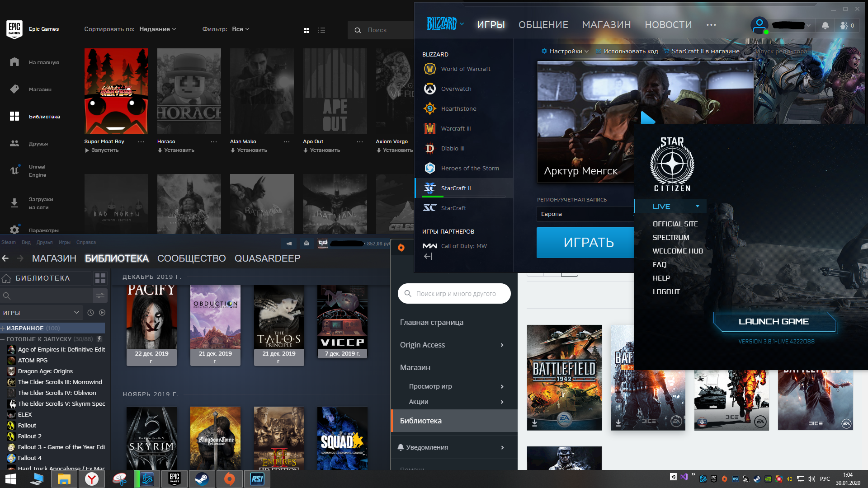Collapse the Battle.net games sidebar
Viewport: 868px width, 488px height.
click(x=428, y=257)
